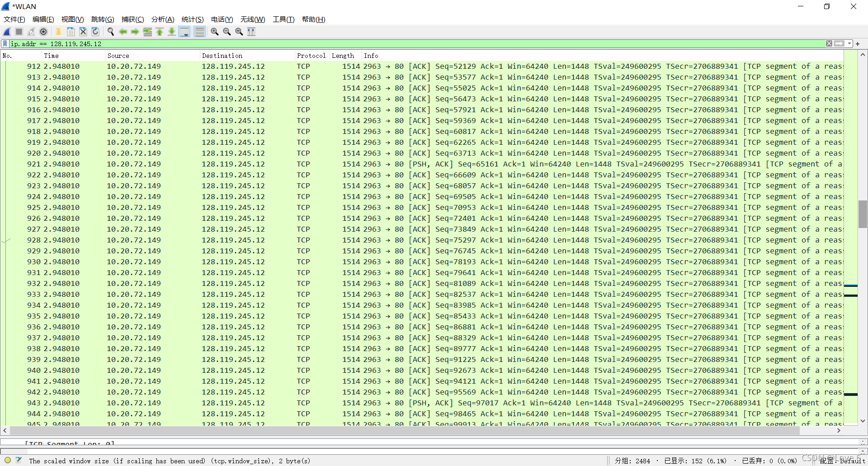Find a packet with the magnifier icon
Screen dimensions: 868x466
110,32
